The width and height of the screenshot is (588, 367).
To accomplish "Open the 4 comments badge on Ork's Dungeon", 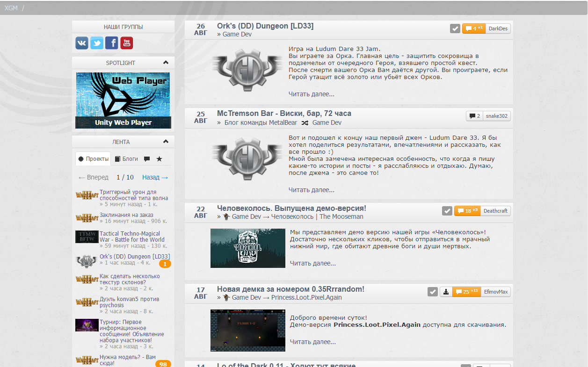I will (x=474, y=29).
